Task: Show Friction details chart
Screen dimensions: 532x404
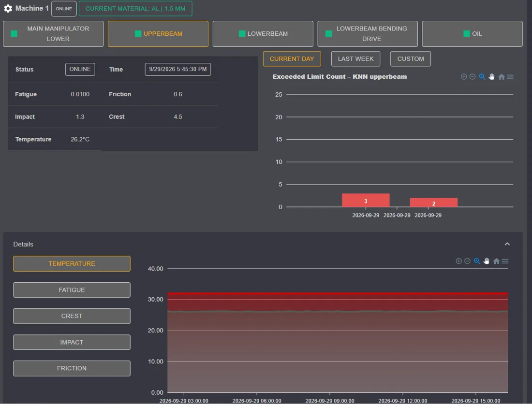Action: point(72,368)
